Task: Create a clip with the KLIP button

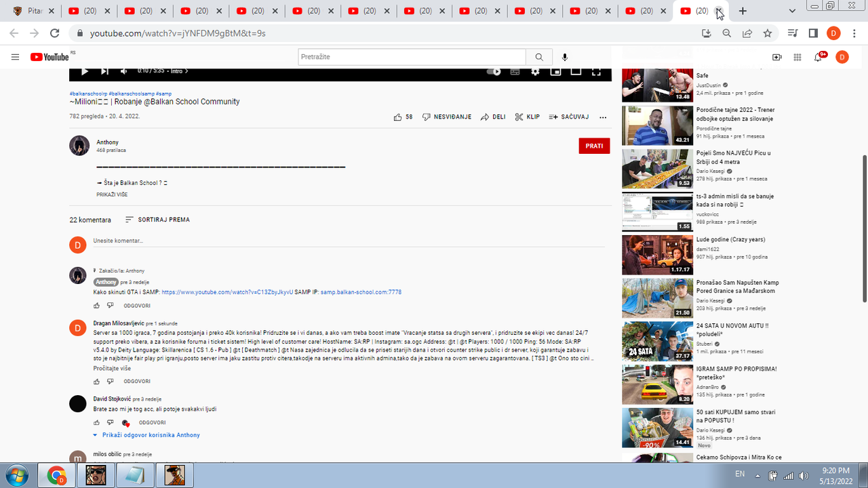Action: pyautogui.click(x=528, y=117)
